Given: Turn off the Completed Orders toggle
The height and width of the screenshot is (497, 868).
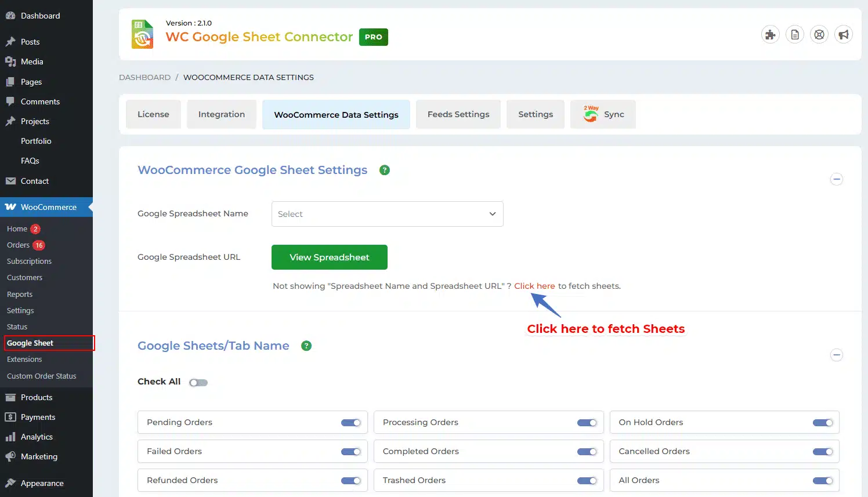Looking at the screenshot, I should pos(587,452).
